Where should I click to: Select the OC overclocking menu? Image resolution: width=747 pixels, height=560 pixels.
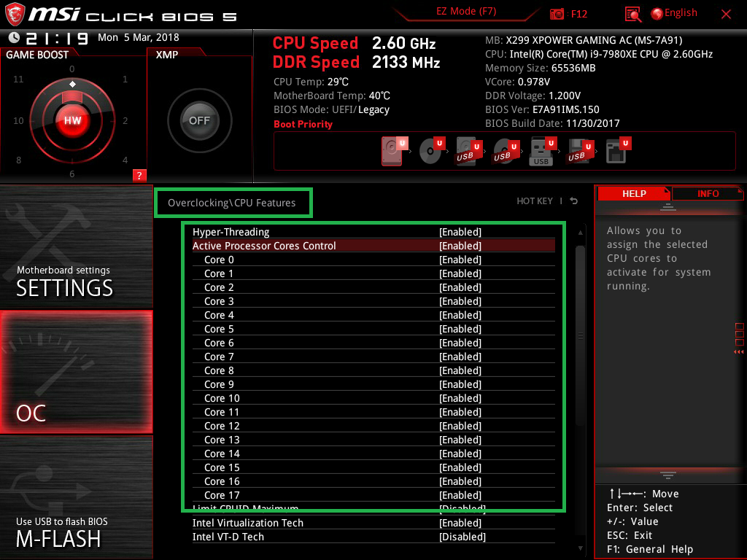point(76,373)
